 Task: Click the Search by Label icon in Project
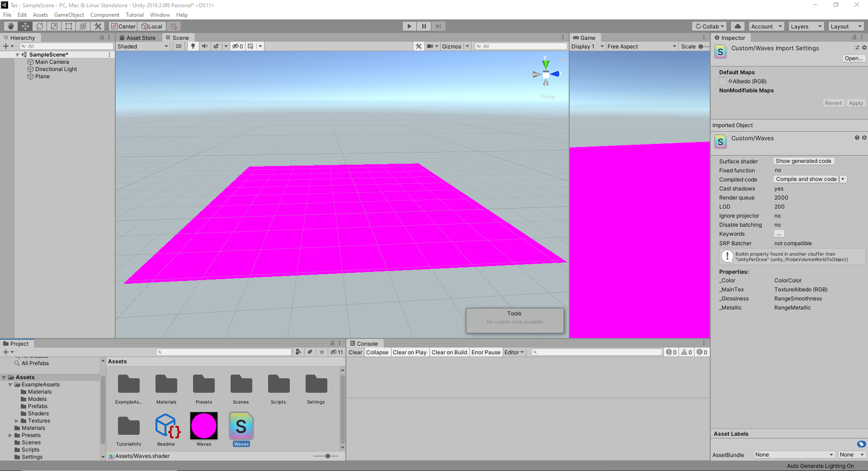coord(310,352)
